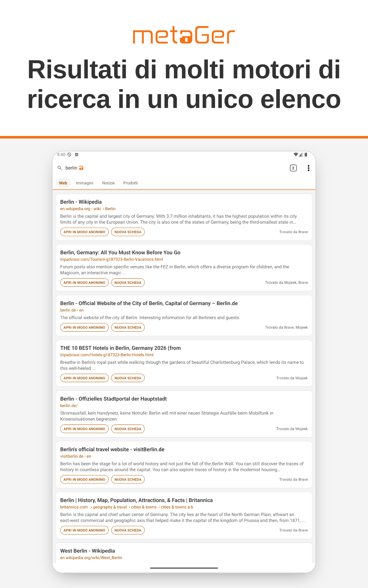Click the tripadvisor.com Berlin-Hotels URL
368x588 pixels.
(x=107, y=355)
